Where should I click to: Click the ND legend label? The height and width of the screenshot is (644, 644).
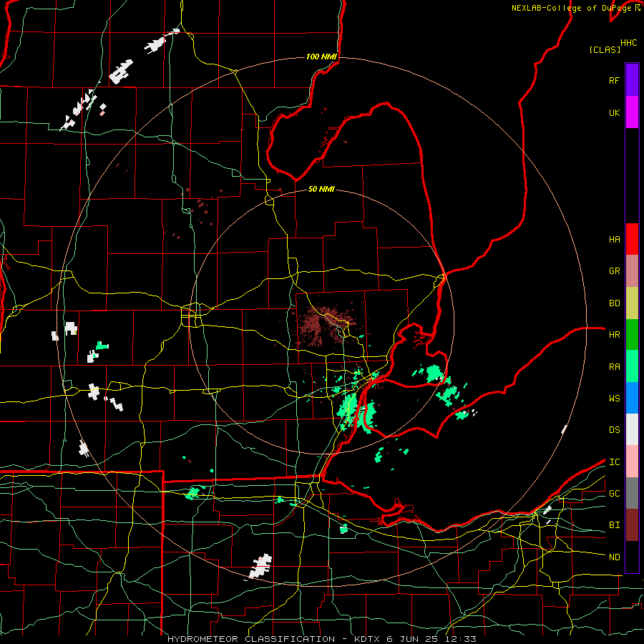[x=614, y=557]
